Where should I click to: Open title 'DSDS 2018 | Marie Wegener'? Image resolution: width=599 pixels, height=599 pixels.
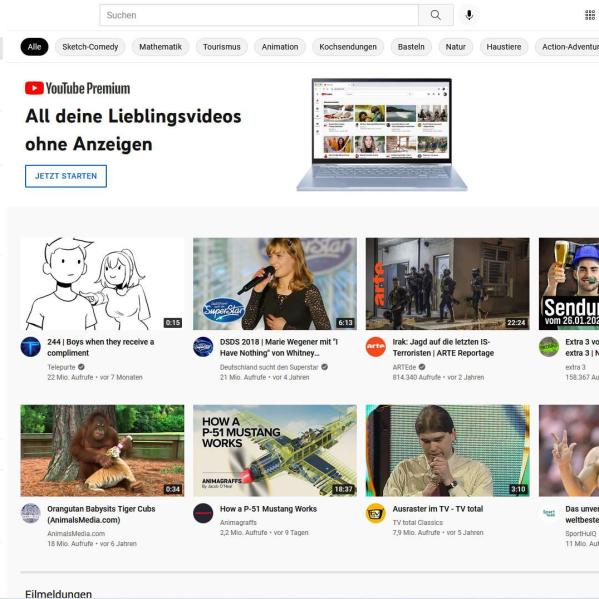click(279, 347)
